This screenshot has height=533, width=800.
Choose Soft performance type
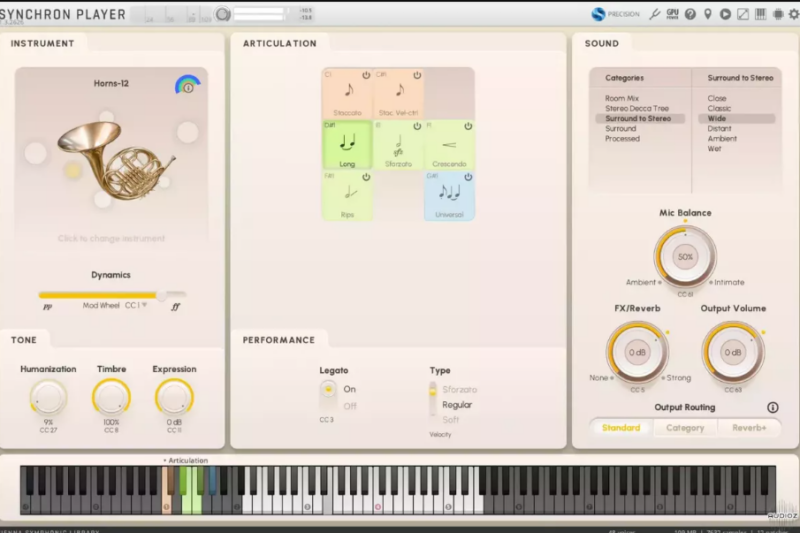tap(451, 419)
